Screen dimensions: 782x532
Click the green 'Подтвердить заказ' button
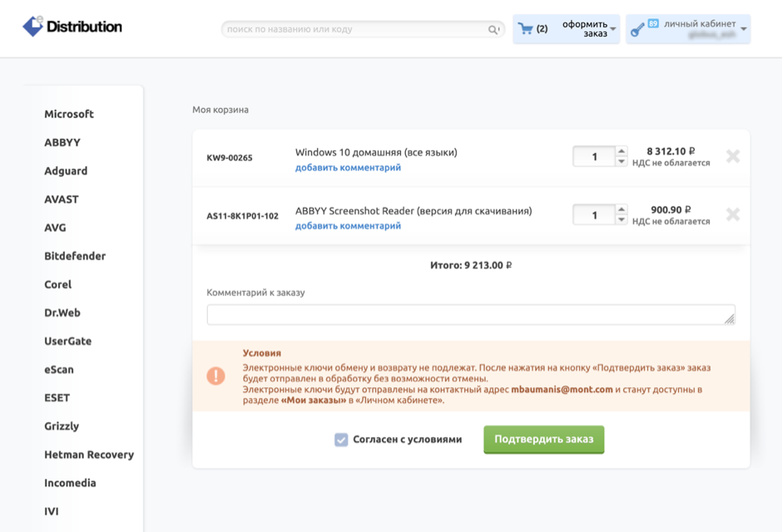[543, 440]
